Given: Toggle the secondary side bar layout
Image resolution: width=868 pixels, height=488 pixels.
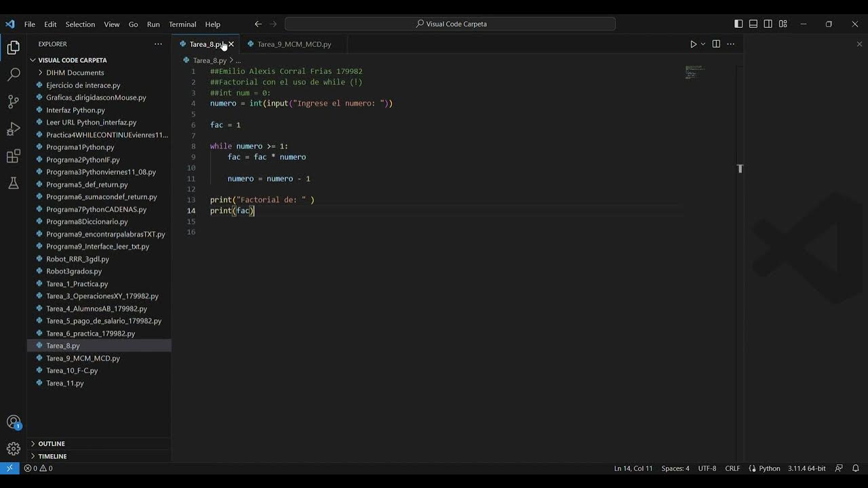Looking at the screenshot, I should 768,24.
